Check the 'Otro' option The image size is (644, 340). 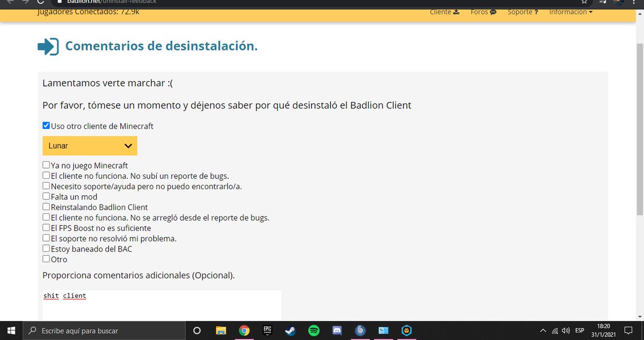click(46, 259)
